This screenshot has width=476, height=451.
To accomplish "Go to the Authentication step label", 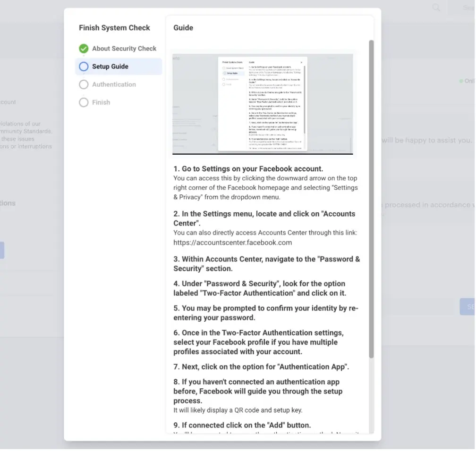I will [x=114, y=84].
